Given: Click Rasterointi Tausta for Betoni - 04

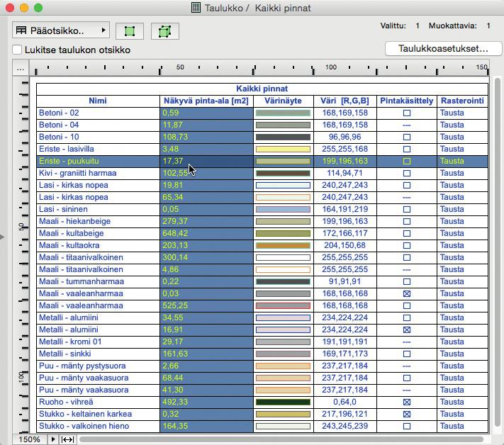Looking at the screenshot, I should tap(452, 125).
